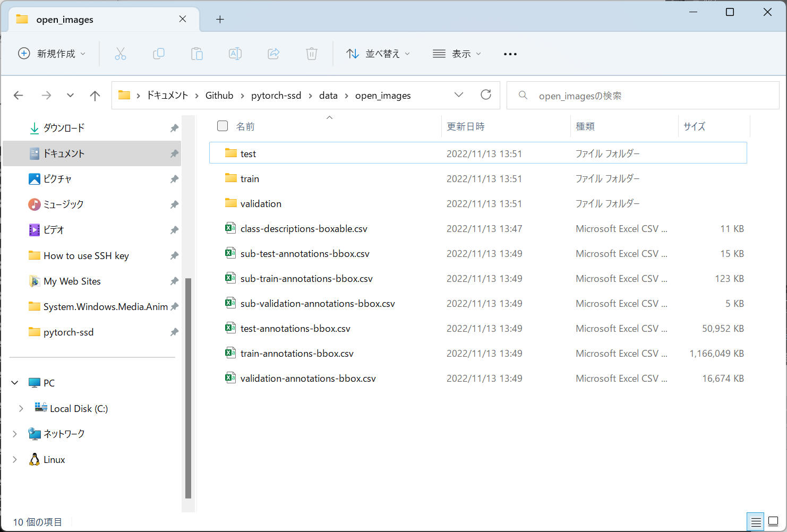The height and width of the screenshot is (532, 787).
Task: Click the navigation pane scrollbar
Action: 188,388
